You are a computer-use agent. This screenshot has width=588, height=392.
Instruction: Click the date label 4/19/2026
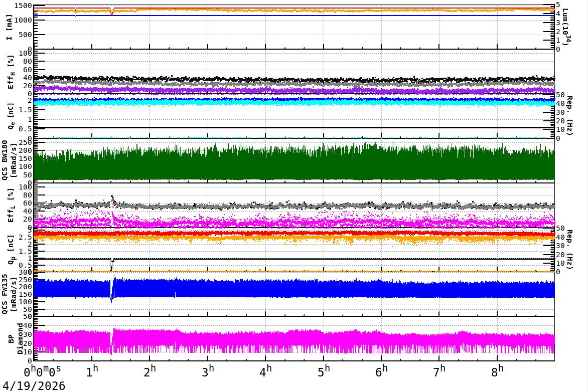[33, 385]
